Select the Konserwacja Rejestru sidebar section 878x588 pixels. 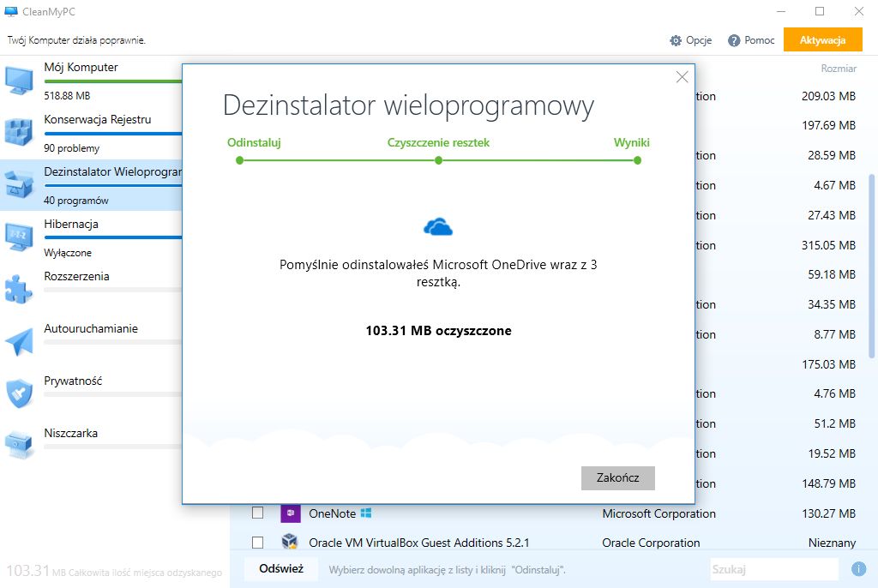click(91, 133)
